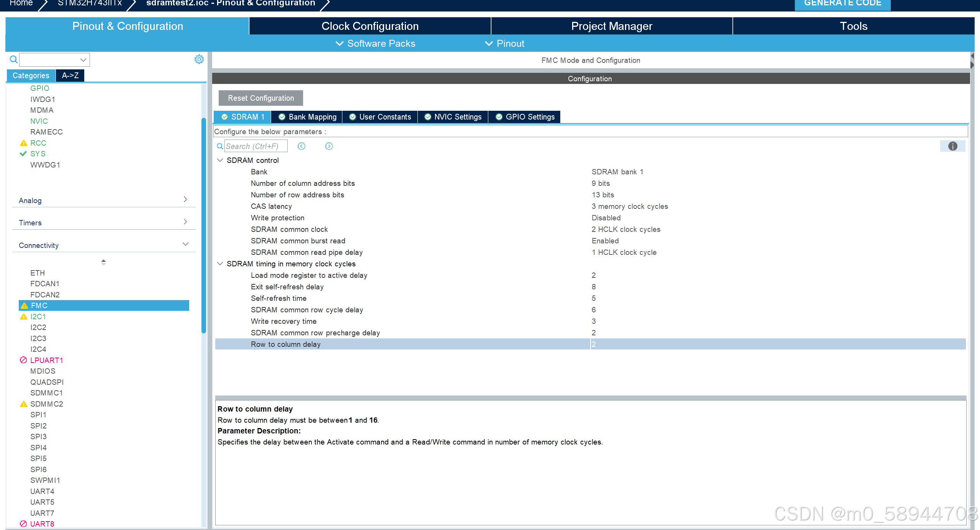Screen dimensions: 980x530
Task: Collapse the SDRAM control section
Action: (x=220, y=160)
